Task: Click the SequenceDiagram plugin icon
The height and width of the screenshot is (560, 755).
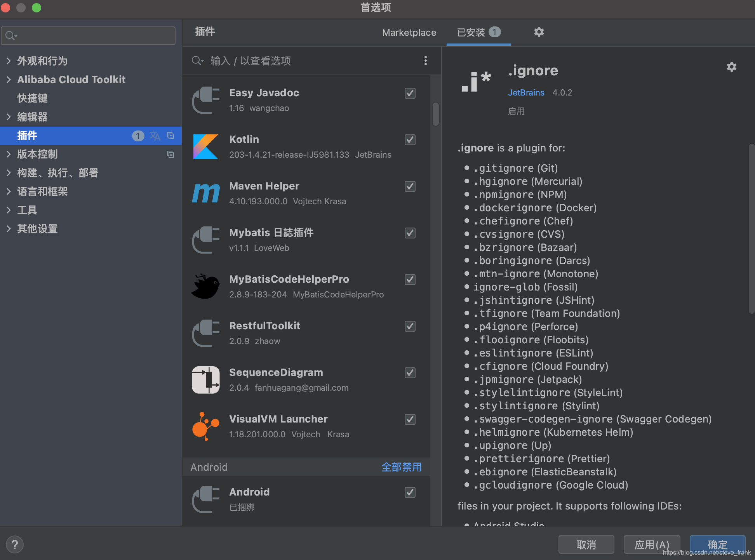Action: coord(206,380)
